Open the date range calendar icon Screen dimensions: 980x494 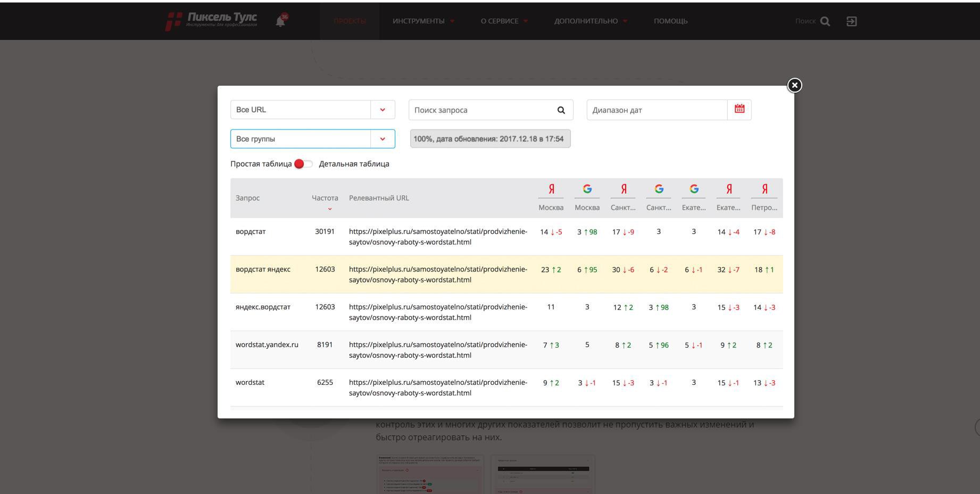coord(740,109)
